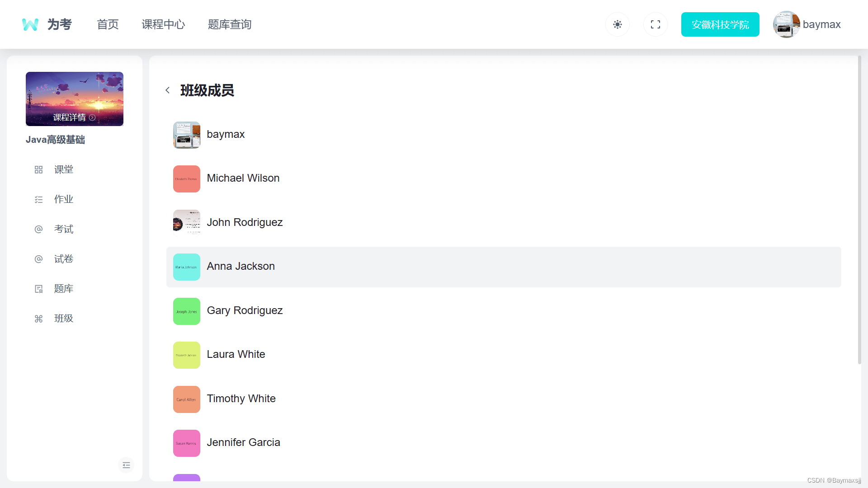Go back using the chevron beside 班级成员
This screenshot has height=488, width=868.
click(168, 90)
